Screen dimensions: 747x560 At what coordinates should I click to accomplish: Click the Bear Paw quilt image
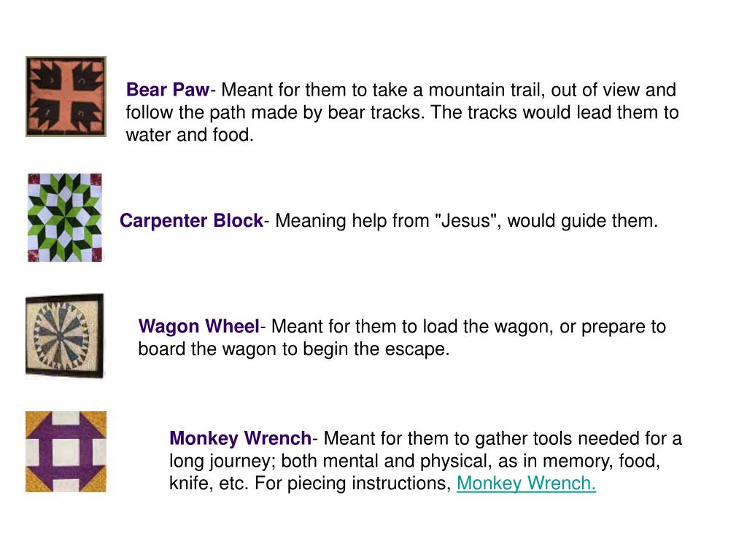[x=66, y=97]
